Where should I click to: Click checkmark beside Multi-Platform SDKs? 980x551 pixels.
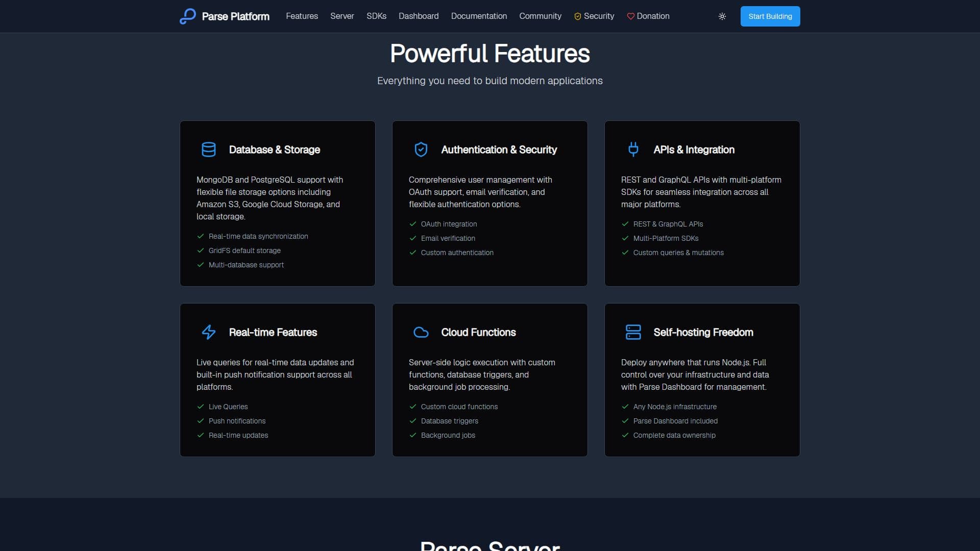point(625,238)
